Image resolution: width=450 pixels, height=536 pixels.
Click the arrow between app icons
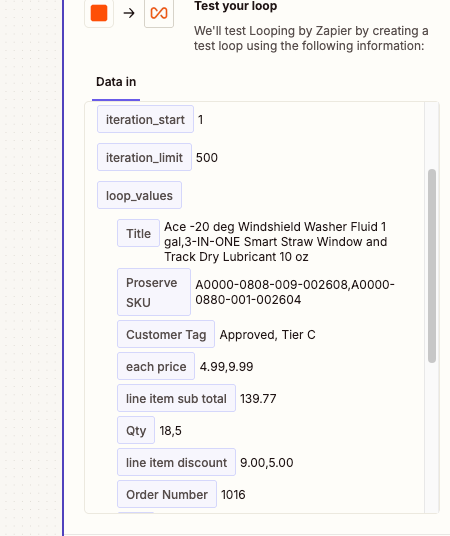click(x=129, y=13)
